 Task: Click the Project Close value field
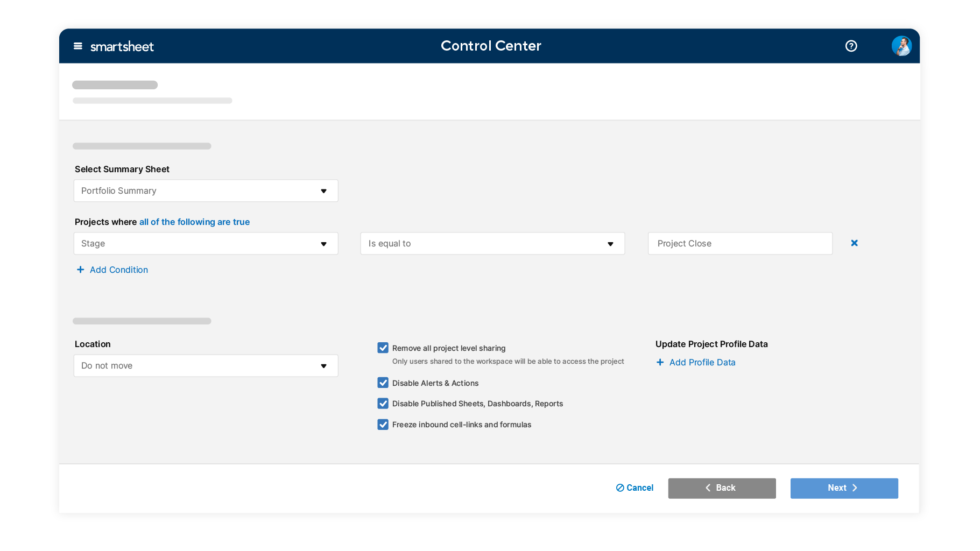(739, 244)
